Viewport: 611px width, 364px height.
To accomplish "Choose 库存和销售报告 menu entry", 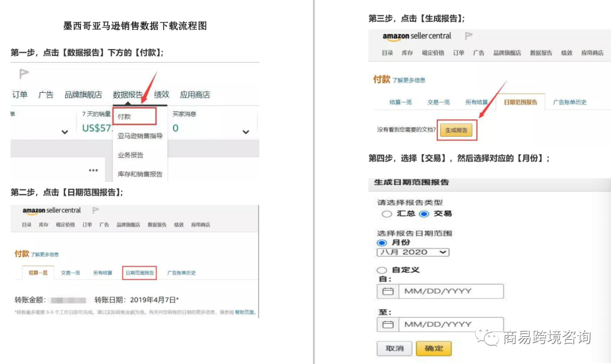I will 140,174.
